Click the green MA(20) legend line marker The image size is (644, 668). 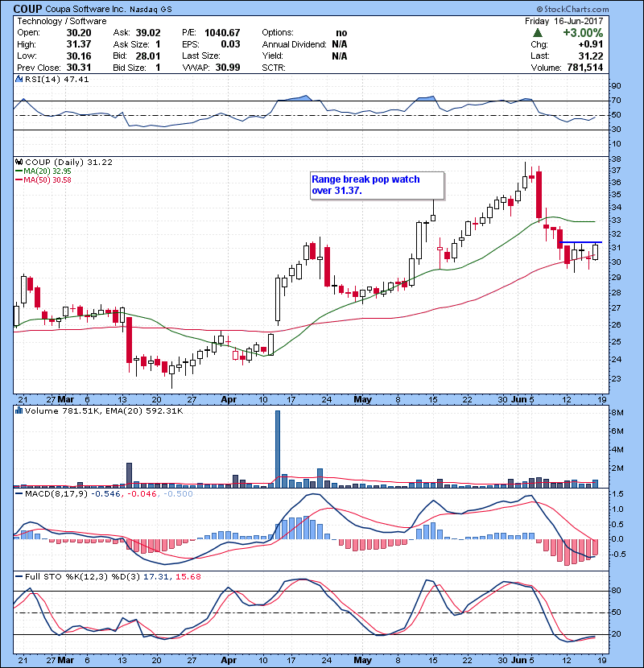(x=19, y=171)
